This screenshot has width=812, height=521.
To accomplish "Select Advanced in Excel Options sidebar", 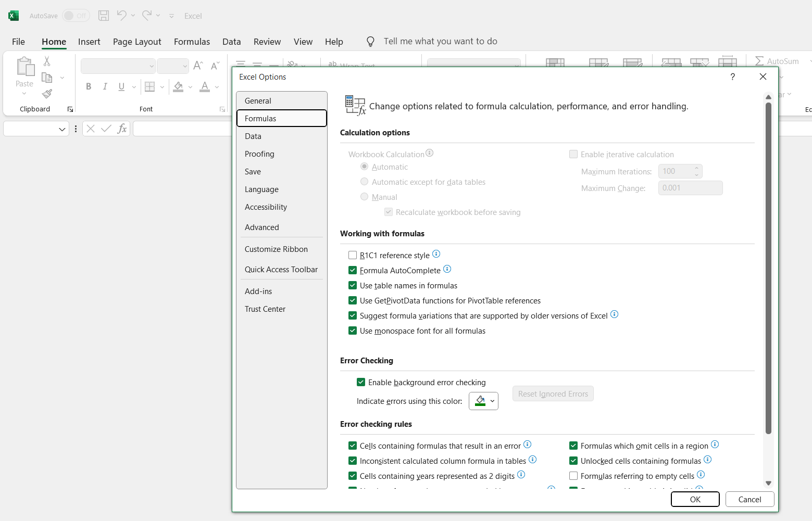I will (282, 227).
